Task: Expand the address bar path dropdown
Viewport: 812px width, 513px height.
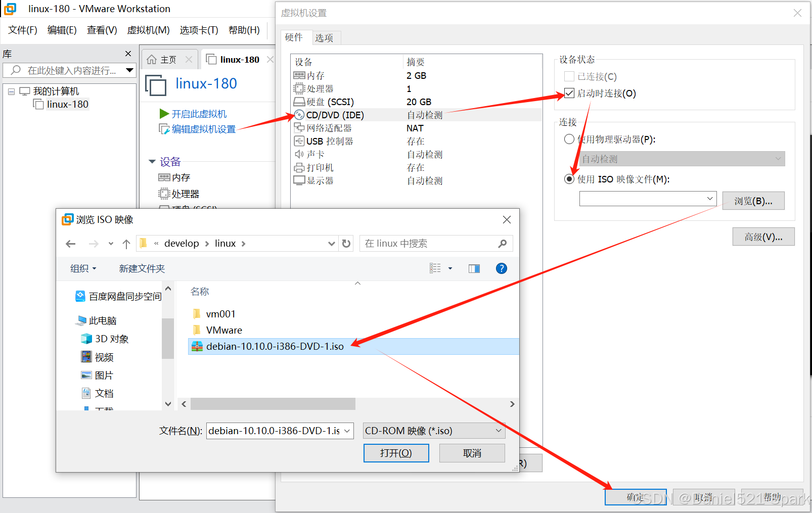Action: coord(331,244)
